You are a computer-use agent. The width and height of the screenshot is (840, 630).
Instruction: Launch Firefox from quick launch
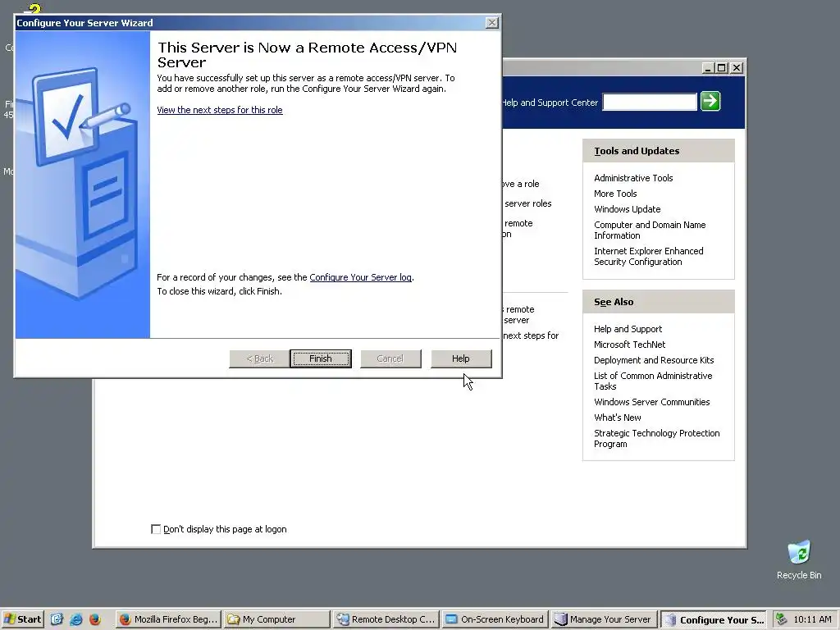coord(95,619)
